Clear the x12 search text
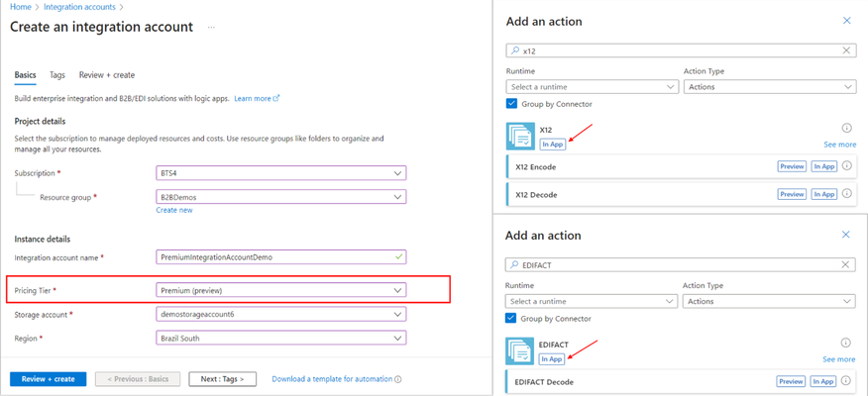 (x=846, y=50)
